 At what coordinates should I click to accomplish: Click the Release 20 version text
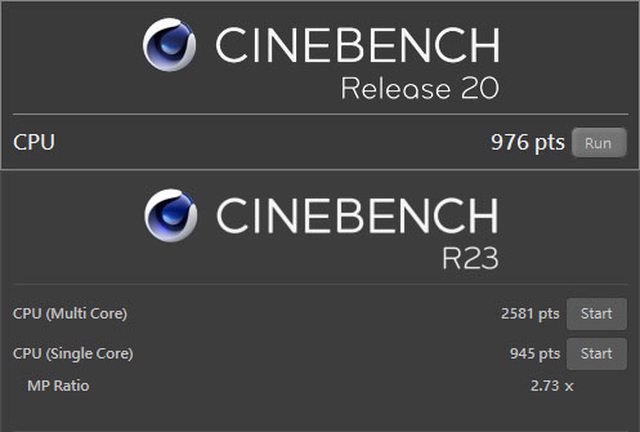click(x=419, y=89)
